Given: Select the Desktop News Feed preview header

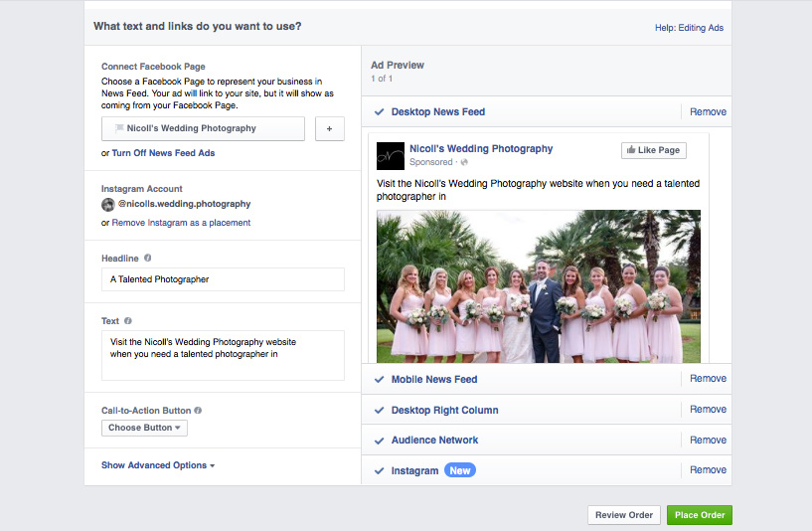Looking at the screenshot, I should pos(438,112).
